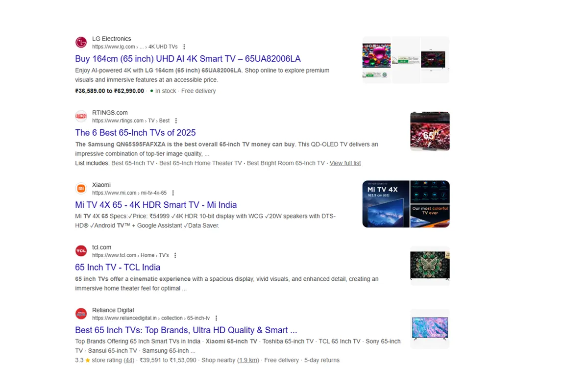Open Best 65 Inch TVs Reliance Digital link
588x392 pixels.
point(186,330)
